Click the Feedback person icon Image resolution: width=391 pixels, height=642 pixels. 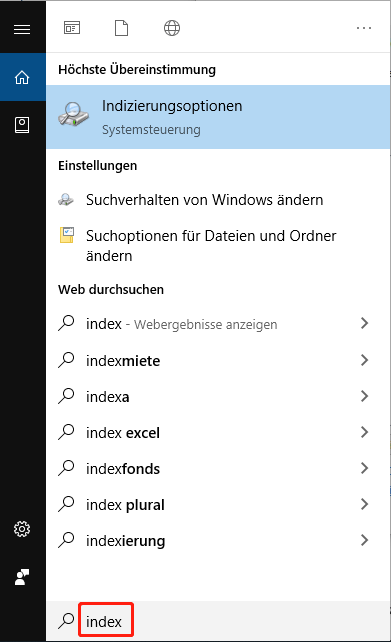[x=22, y=576]
